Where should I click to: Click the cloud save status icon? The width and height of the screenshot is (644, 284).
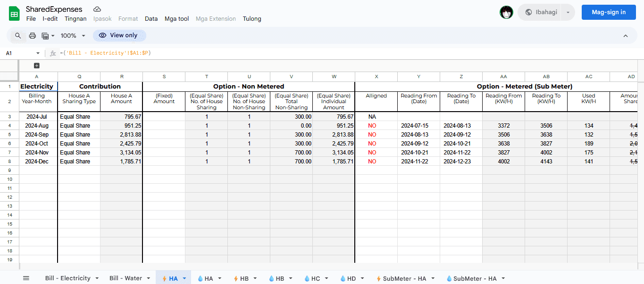(97, 9)
